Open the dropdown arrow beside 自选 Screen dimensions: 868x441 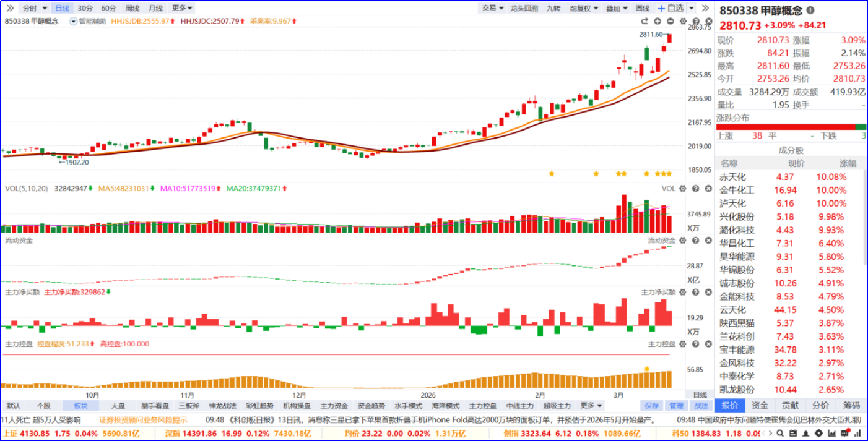point(691,8)
